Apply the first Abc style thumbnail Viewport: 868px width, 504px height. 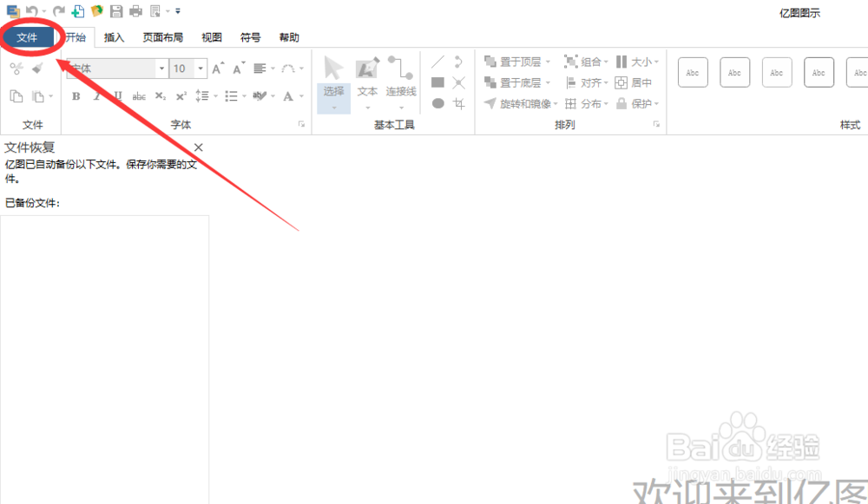point(693,73)
